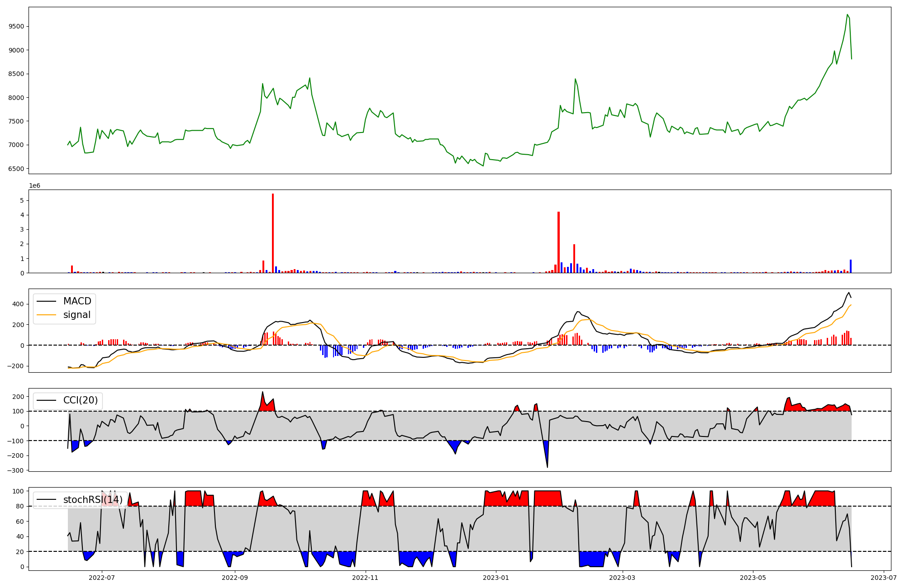Image resolution: width=905 pixels, height=588 pixels.
Task: Click the 7000 price axis label
Action: point(16,145)
